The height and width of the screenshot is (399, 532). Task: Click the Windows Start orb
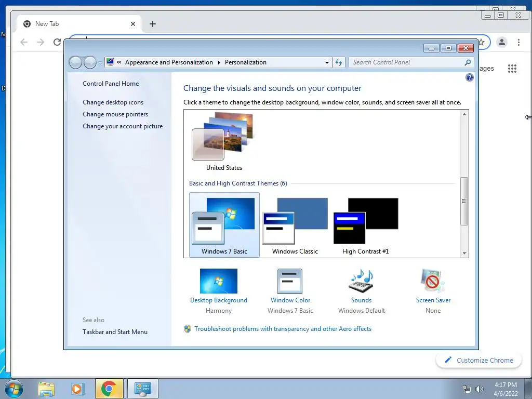click(x=14, y=389)
